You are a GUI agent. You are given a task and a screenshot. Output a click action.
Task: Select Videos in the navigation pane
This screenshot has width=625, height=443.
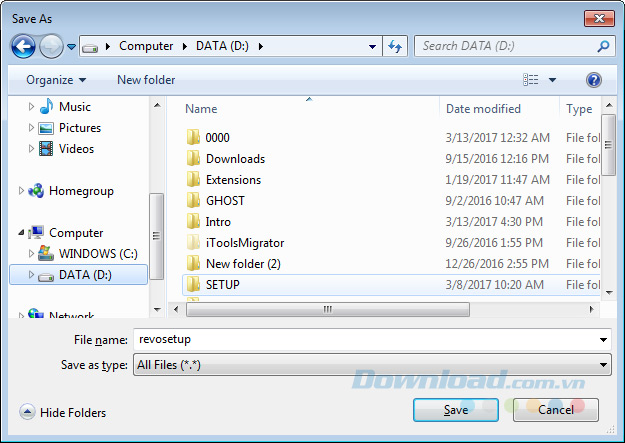[76, 149]
